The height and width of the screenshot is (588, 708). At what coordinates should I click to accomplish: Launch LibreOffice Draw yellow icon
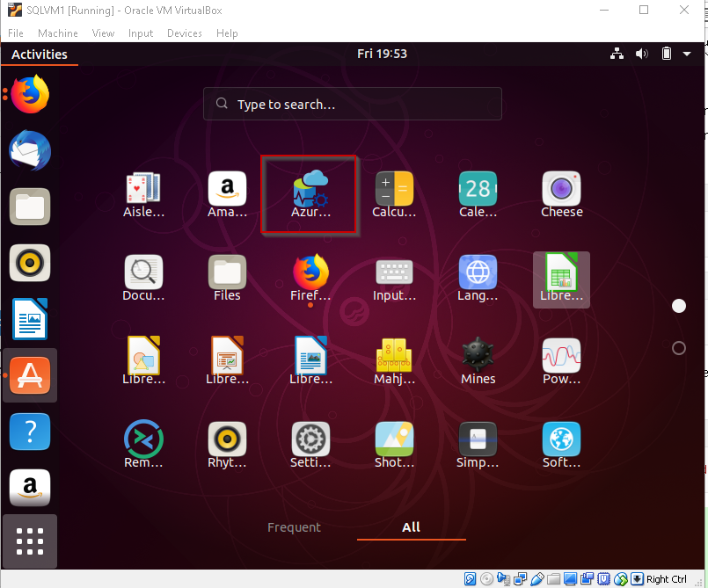(143, 362)
